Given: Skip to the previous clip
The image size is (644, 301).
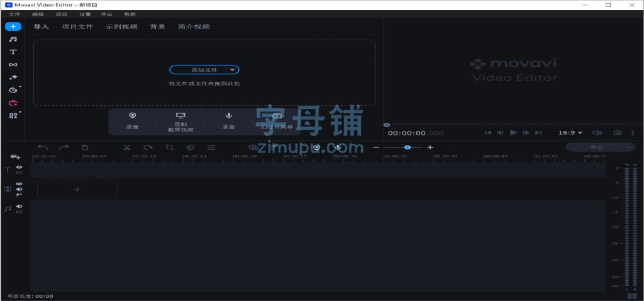Looking at the screenshot, I should (x=488, y=133).
